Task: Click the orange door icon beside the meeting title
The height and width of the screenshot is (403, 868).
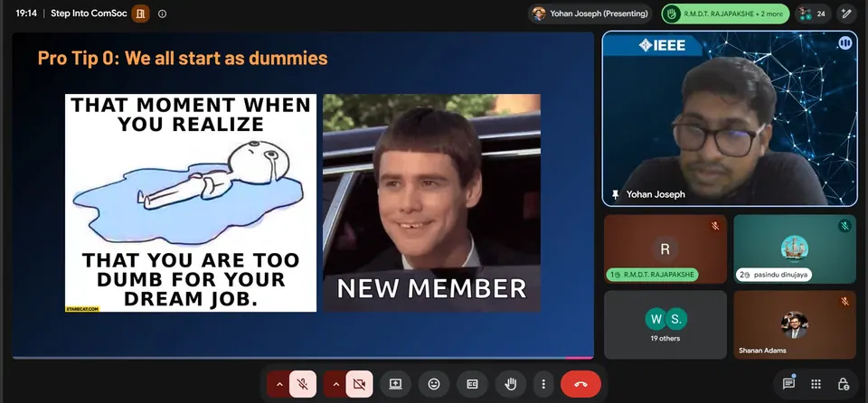Action: pyautogui.click(x=141, y=14)
